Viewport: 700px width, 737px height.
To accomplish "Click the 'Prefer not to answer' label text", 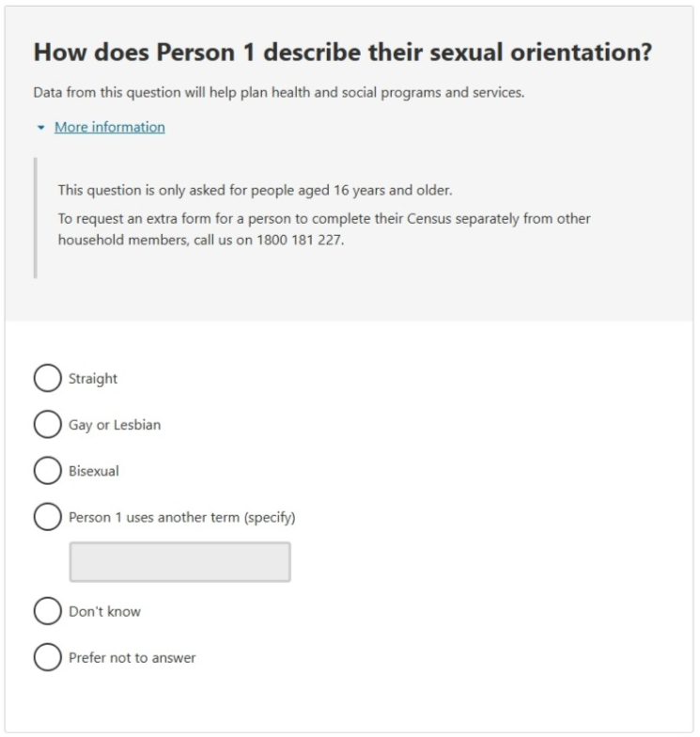I will point(132,657).
